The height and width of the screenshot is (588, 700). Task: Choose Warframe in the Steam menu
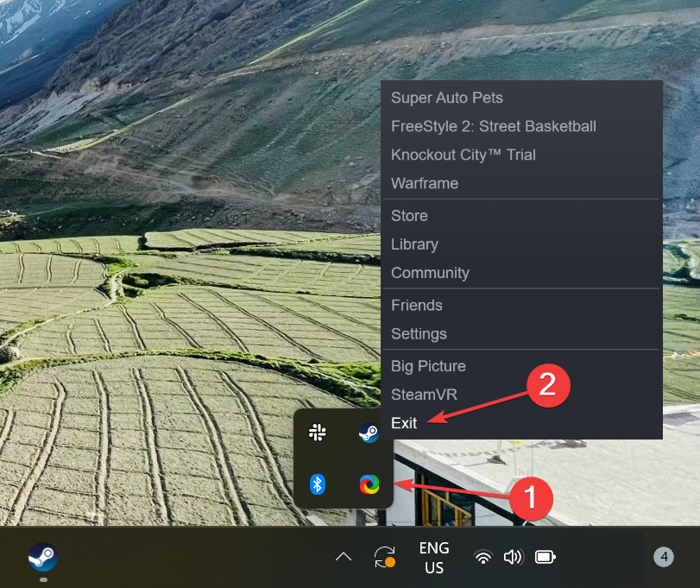point(521,184)
